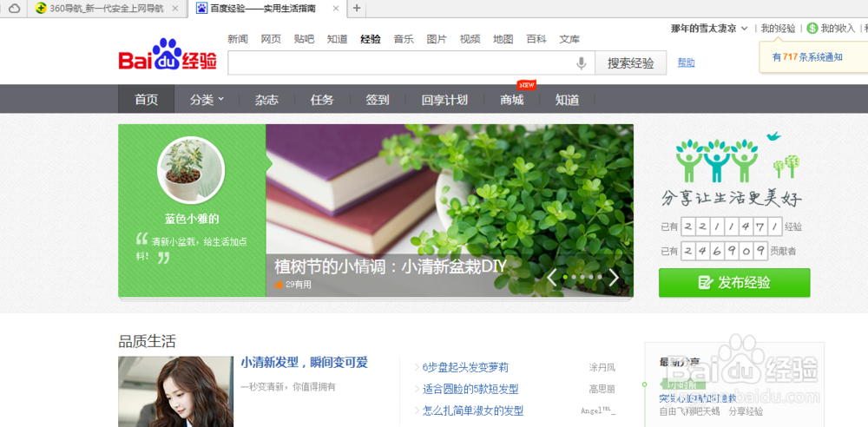Image resolution: width=868 pixels, height=427 pixels.
Task: Click the Baidu Jingyan paw logo
Action: (x=168, y=55)
